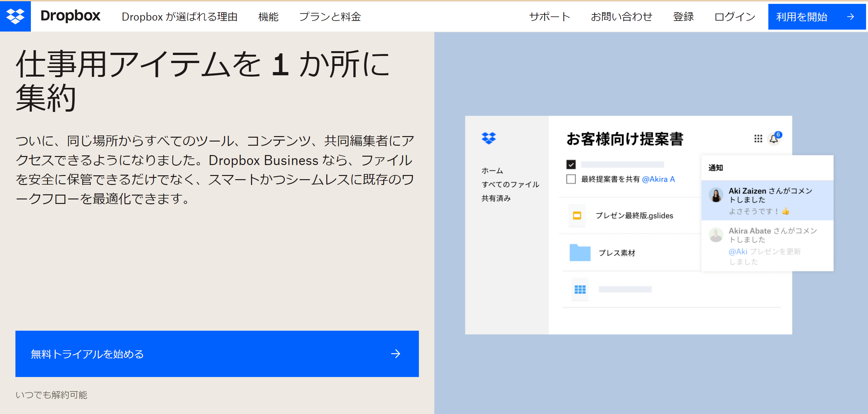Click the Dropbox logo icon in header
This screenshot has width=868, height=414.
[15, 16]
